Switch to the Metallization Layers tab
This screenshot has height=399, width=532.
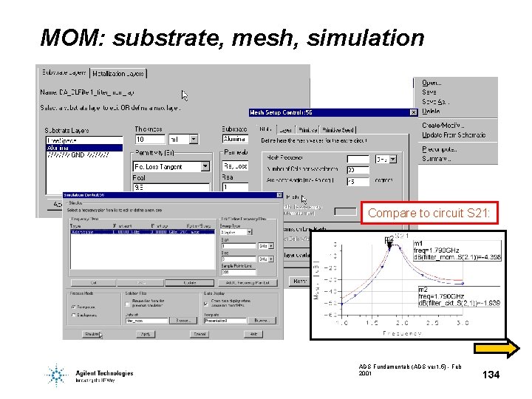[x=117, y=73]
